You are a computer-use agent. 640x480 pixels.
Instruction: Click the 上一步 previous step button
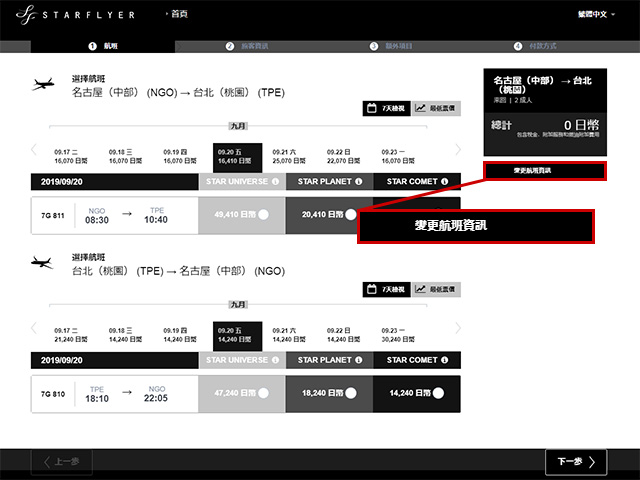click(63, 461)
